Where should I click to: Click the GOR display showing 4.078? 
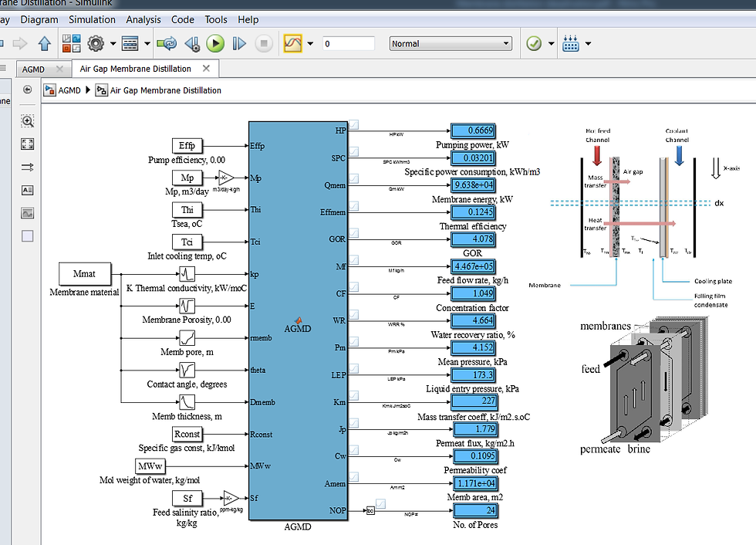pos(474,239)
